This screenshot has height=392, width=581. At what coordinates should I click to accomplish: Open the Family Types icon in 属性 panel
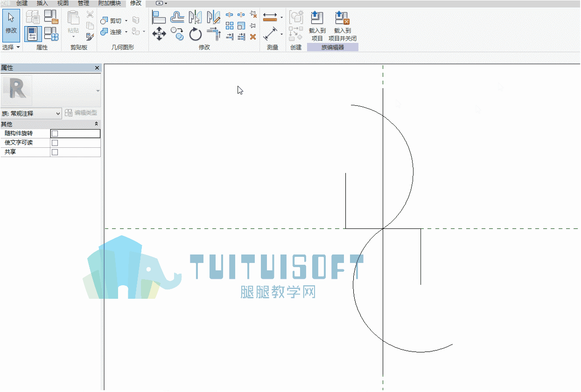coord(51,34)
